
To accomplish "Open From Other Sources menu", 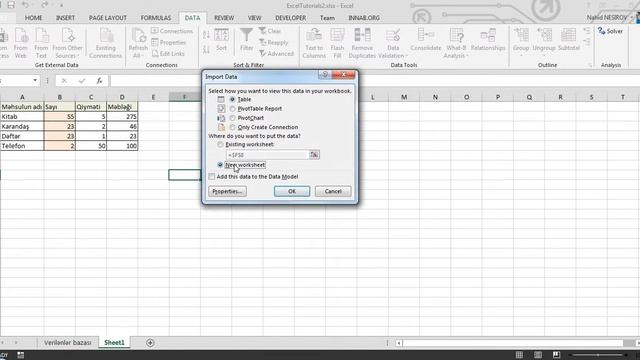I will coord(67,44).
